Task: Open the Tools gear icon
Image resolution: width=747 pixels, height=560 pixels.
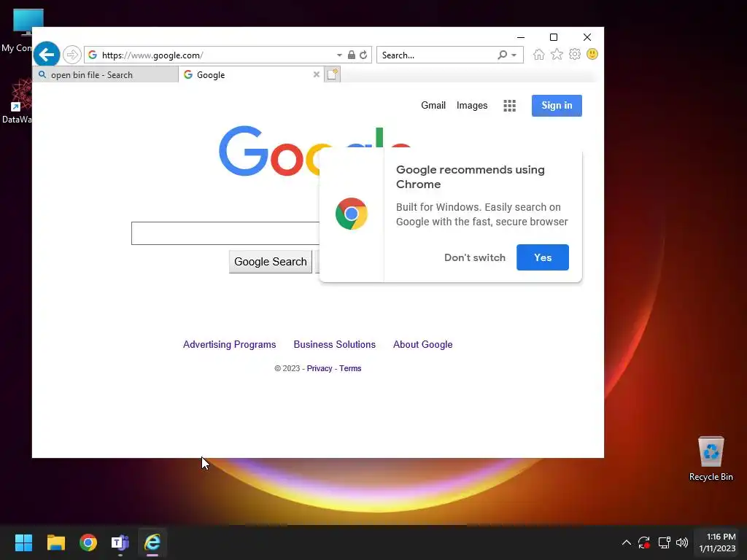Action: point(575,54)
